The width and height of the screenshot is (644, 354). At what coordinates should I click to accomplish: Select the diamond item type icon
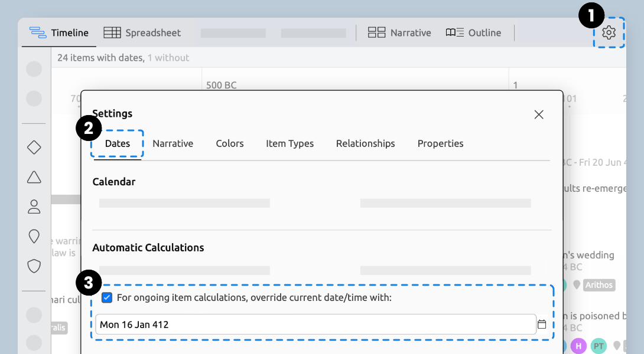pos(34,147)
